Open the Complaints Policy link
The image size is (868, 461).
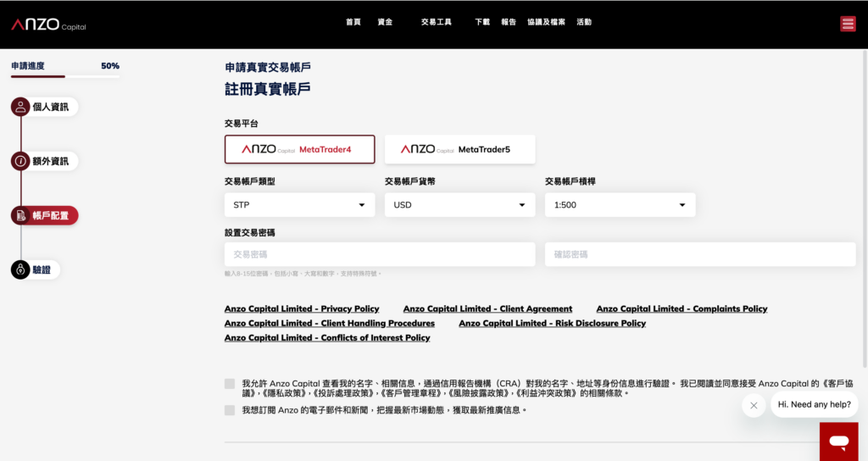coord(682,308)
